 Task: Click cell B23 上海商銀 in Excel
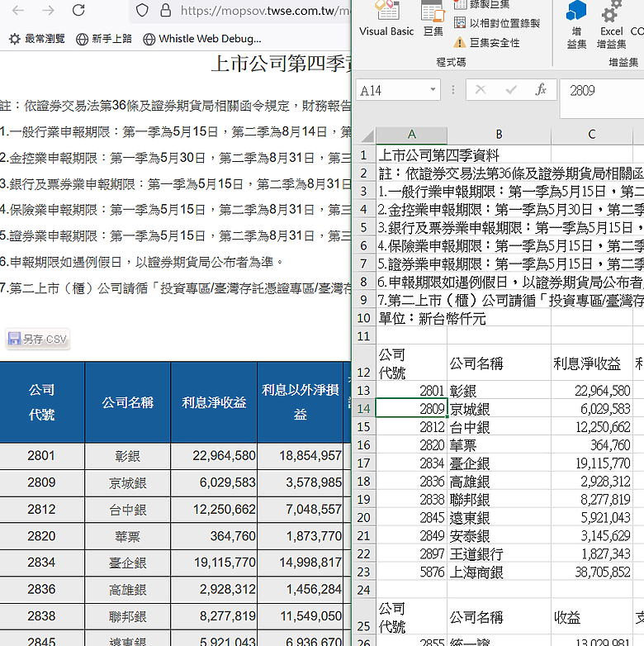coord(499,572)
